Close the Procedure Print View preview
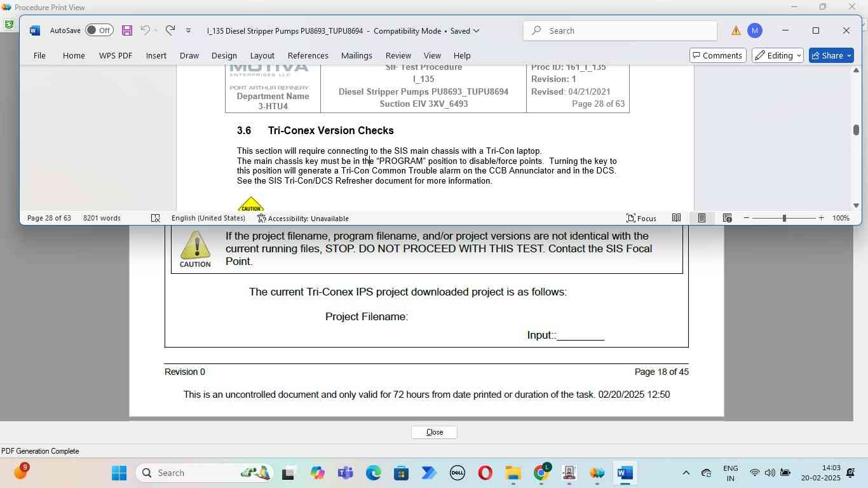Image resolution: width=868 pixels, height=488 pixels. (434, 432)
